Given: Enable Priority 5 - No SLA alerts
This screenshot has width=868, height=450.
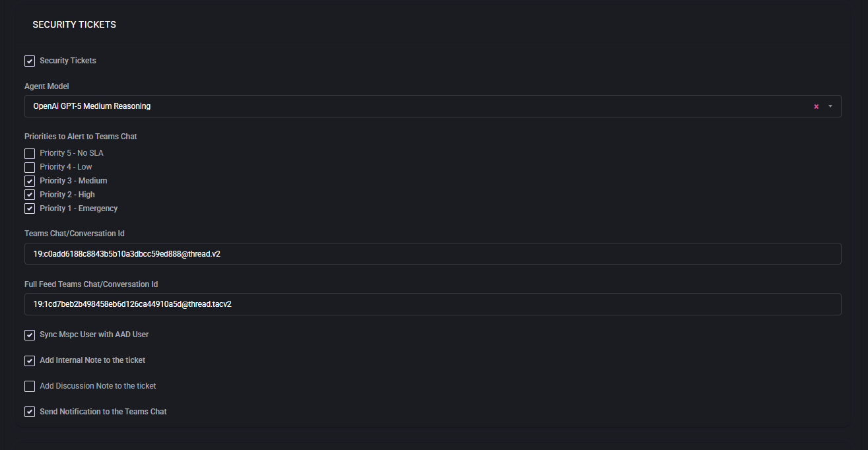Looking at the screenshot, I should pos(30,154).
